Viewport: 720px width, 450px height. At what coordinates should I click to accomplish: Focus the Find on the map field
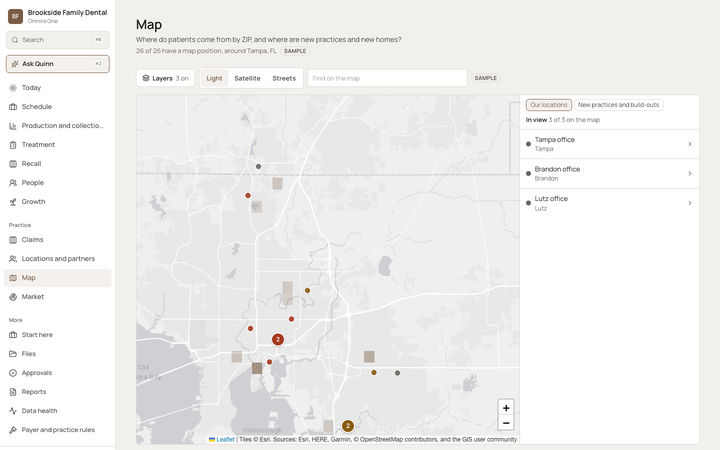click(x=387, y=78)
